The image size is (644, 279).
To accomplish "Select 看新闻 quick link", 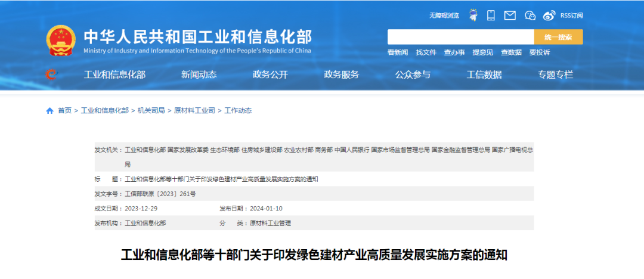I will coord(398,52).
